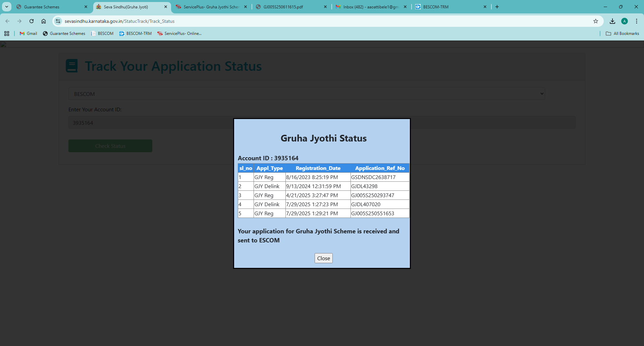Image resolution: width=644 pixels, height=346 pixels.
Task: View site information icon in address bar
Action: (x=58, y=21)
